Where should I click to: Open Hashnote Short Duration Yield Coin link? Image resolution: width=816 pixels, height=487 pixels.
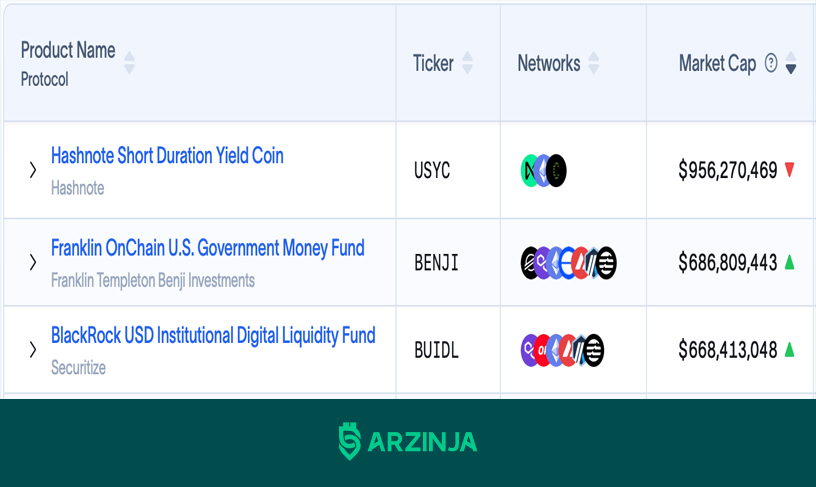click(x=167, y=156)
